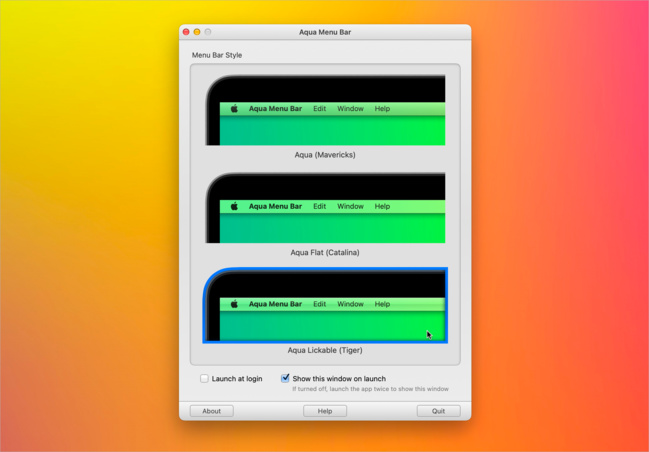Screen dimensions: 649x452
Task: Click the Quit button
Action: point(438,411)
